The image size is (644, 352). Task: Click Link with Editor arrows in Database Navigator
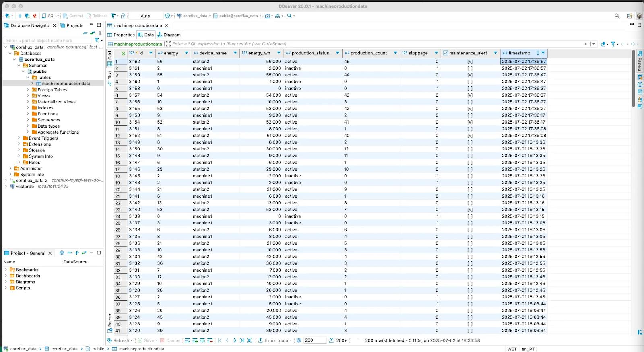(x=93, y=33)
